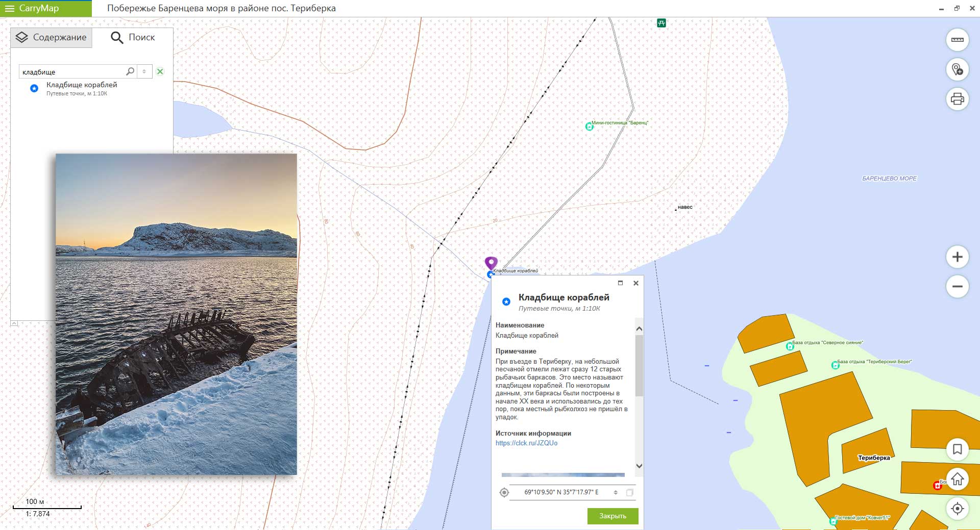Viewport: 980px width, 530px height.
Task: Minimize the CarryMap window
Action: click(x=942, y=9)
